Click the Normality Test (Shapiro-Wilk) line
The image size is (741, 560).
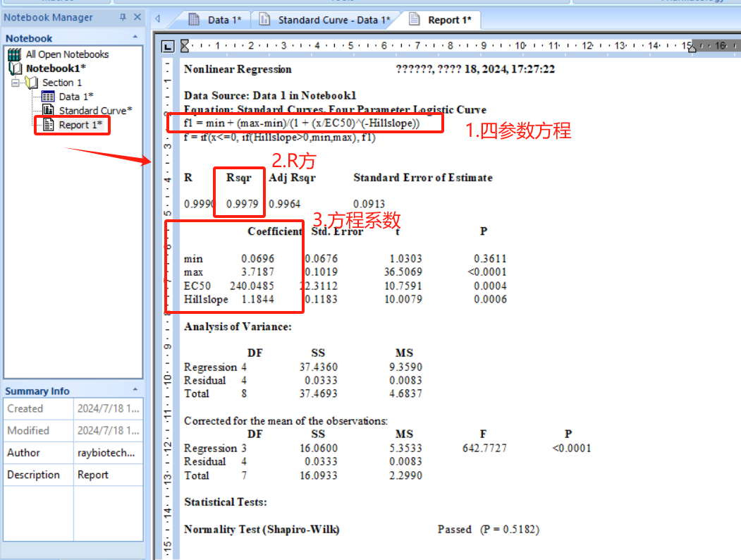pyautogui.click(x=362, y=529)
